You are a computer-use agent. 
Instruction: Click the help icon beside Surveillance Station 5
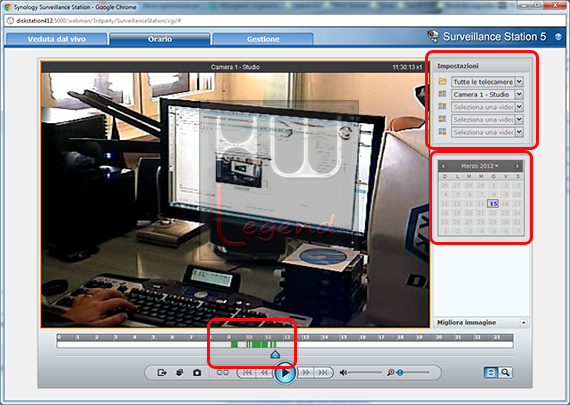click(558, 37)
